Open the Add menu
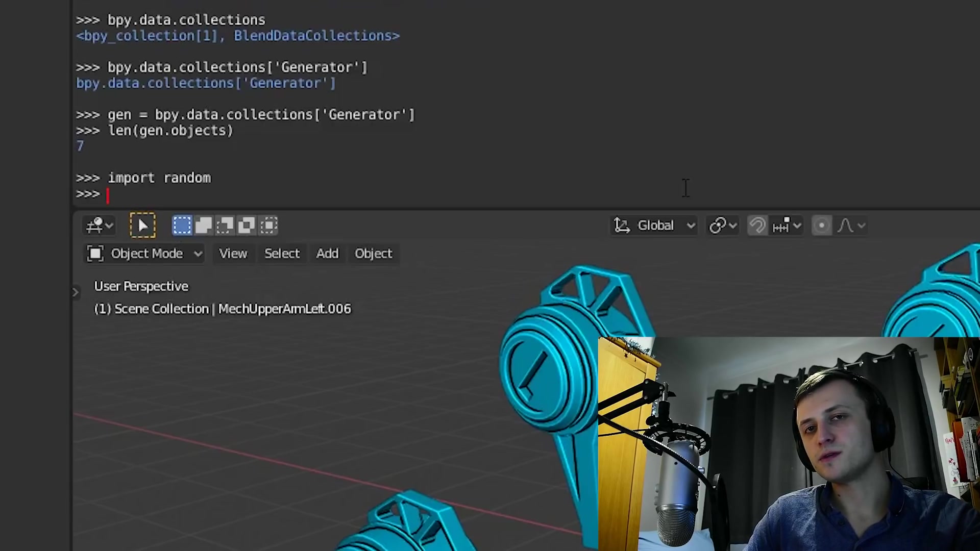Screen dimensions: 980x551 coord(327,254)
